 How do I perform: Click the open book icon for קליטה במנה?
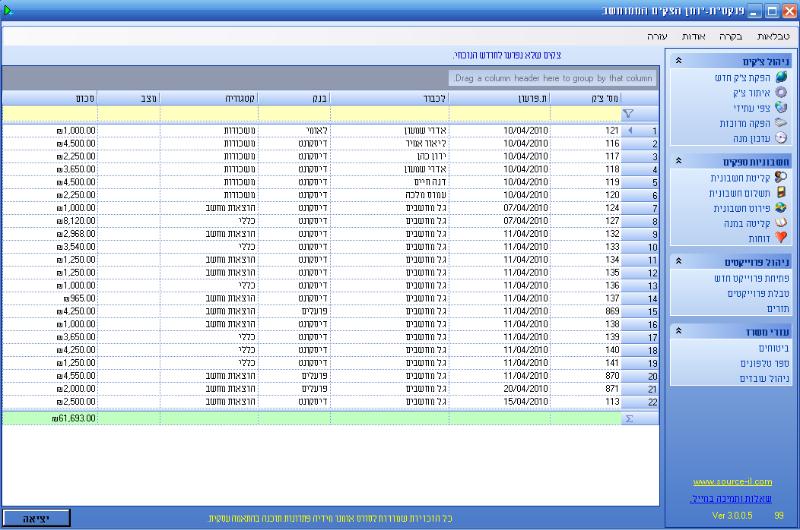click(x=781, y=223)
